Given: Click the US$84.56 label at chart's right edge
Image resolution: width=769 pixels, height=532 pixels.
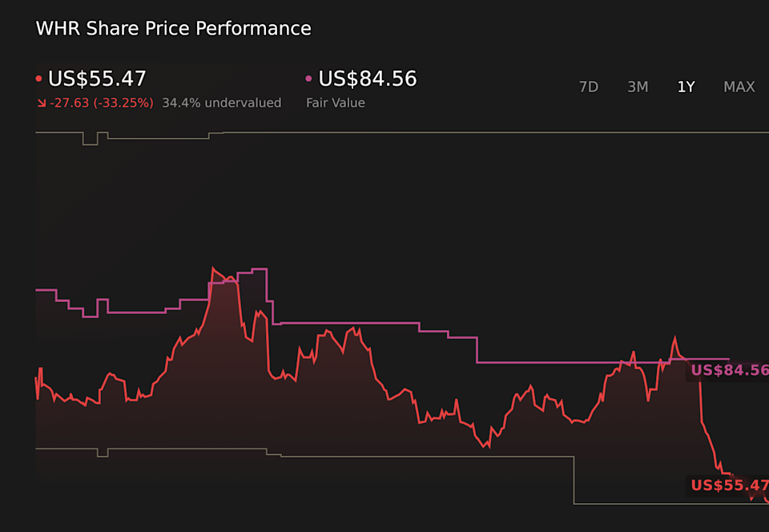Looking at the screenshot, I should (729, 370).
